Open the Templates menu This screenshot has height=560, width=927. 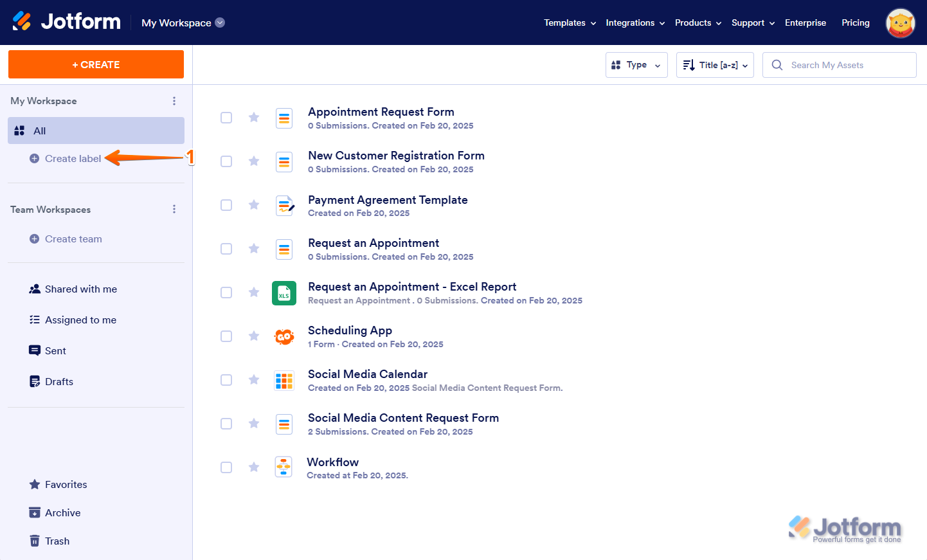(x=570, y=23)
